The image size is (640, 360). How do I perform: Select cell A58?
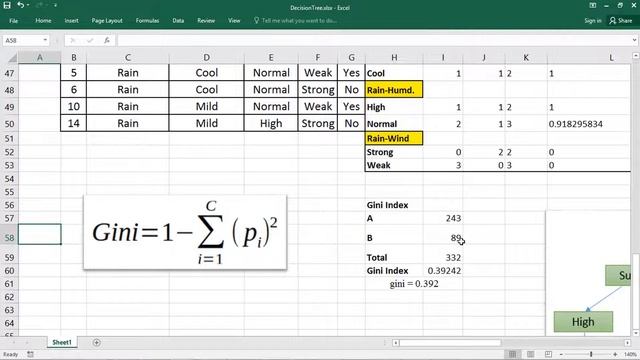(x=40, y=234)
